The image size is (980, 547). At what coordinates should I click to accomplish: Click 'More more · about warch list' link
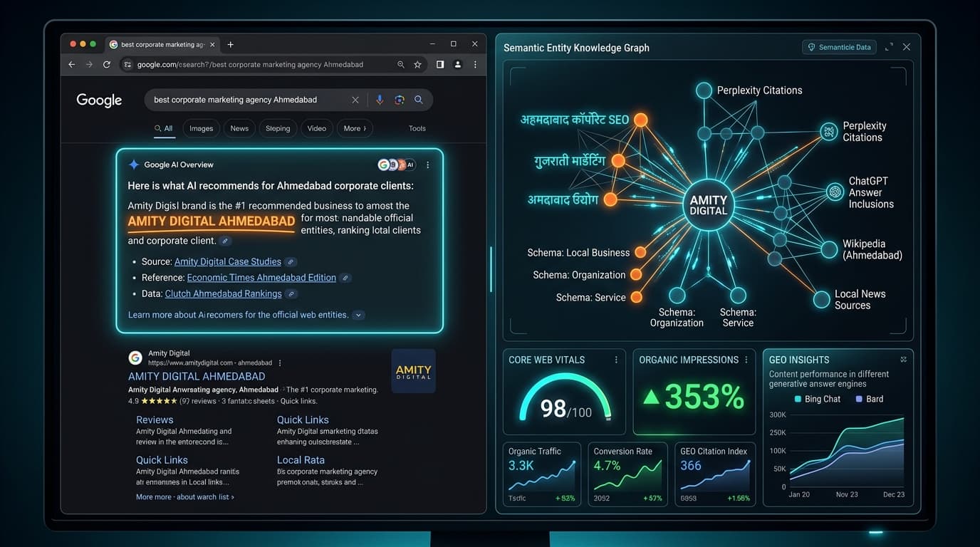click(185, 497)
